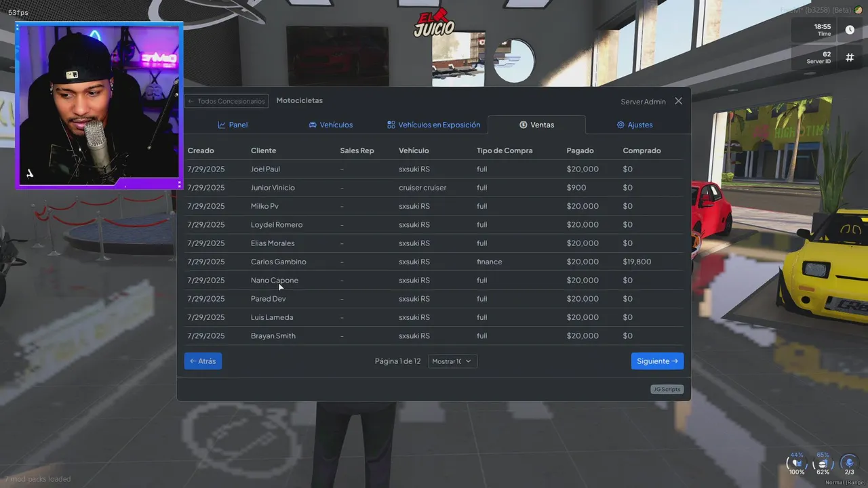Click the gear icon beside Ajustes
Image resolution: width=868 pixels, height=488 pixels.
[620, 125]
